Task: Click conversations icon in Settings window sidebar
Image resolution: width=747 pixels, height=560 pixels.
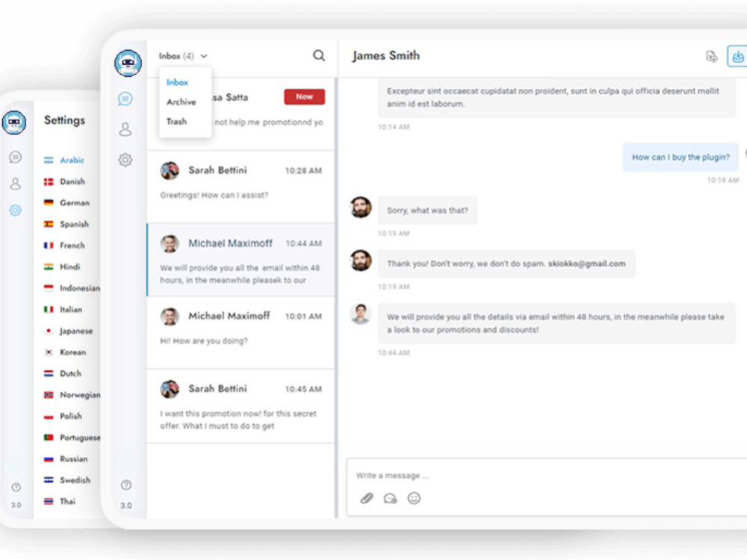Action: click(x=15, y=157)
